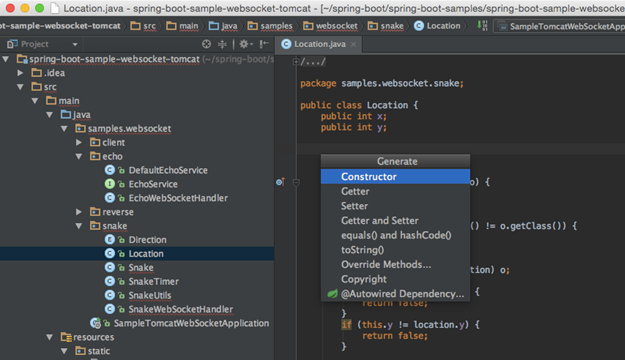Select SampleTomcatWebSocketApplication in project tree
Viewport: 625px width, 360px height.
point(191,323)
